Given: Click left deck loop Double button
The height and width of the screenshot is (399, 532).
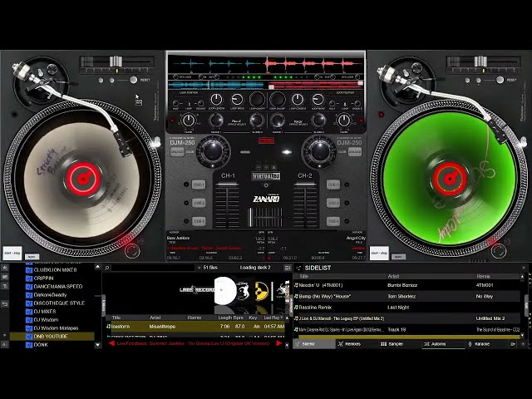Looking at the screenshot, I should [x=201, y=103].
